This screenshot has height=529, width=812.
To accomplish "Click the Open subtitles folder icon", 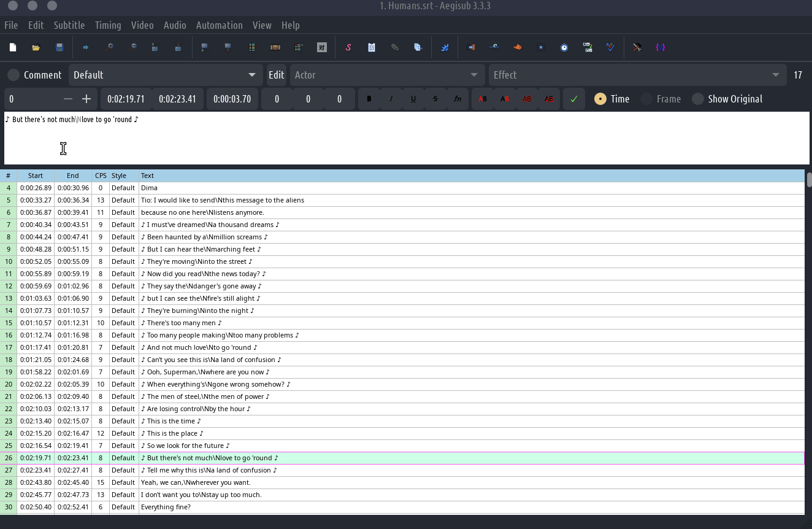I will 36,47.
